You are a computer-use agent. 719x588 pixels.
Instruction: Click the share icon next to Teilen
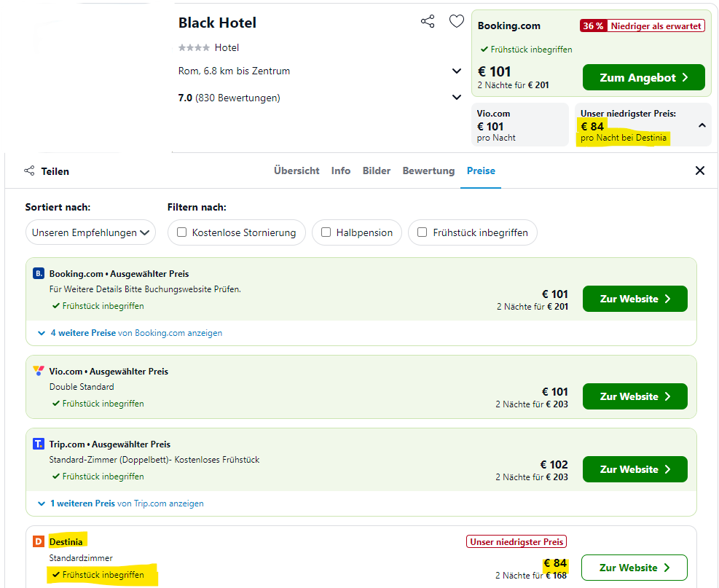pos(29,170)
